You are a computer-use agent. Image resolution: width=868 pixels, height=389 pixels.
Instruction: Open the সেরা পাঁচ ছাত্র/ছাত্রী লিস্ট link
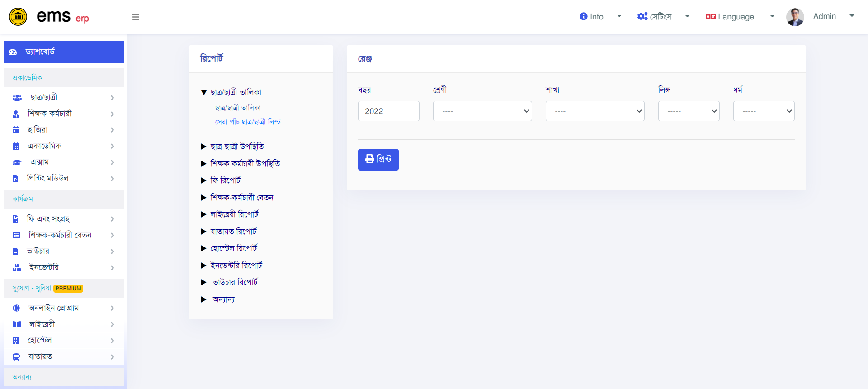[248, 122]
